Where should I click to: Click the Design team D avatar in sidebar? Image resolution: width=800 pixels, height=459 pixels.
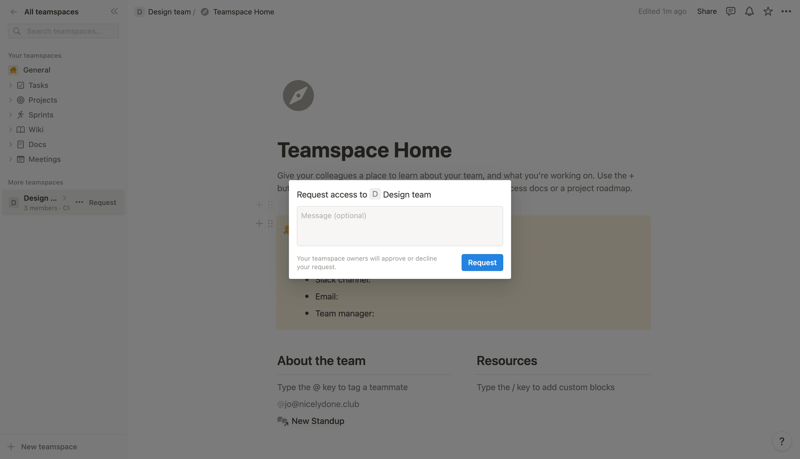point(14,202)
